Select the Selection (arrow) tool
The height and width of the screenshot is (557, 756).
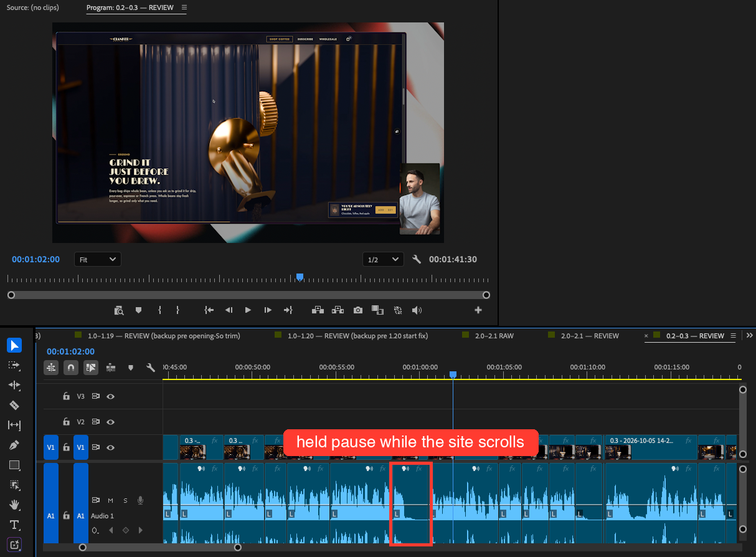click(x=14, y=345)
